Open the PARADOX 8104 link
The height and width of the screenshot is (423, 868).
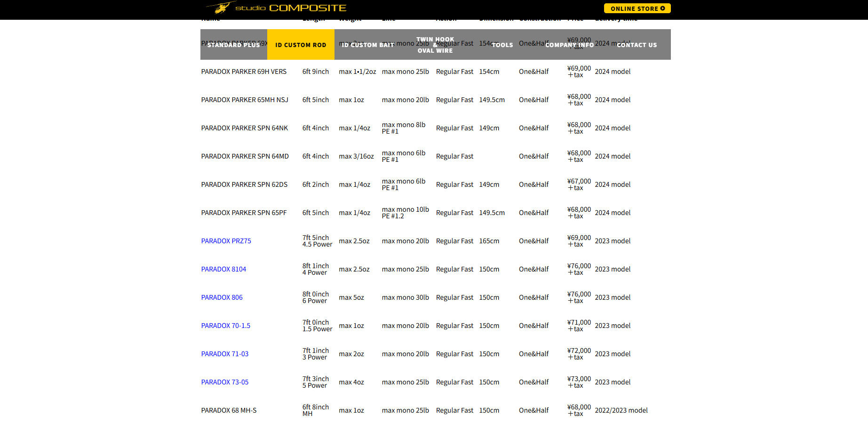[223, 269]
